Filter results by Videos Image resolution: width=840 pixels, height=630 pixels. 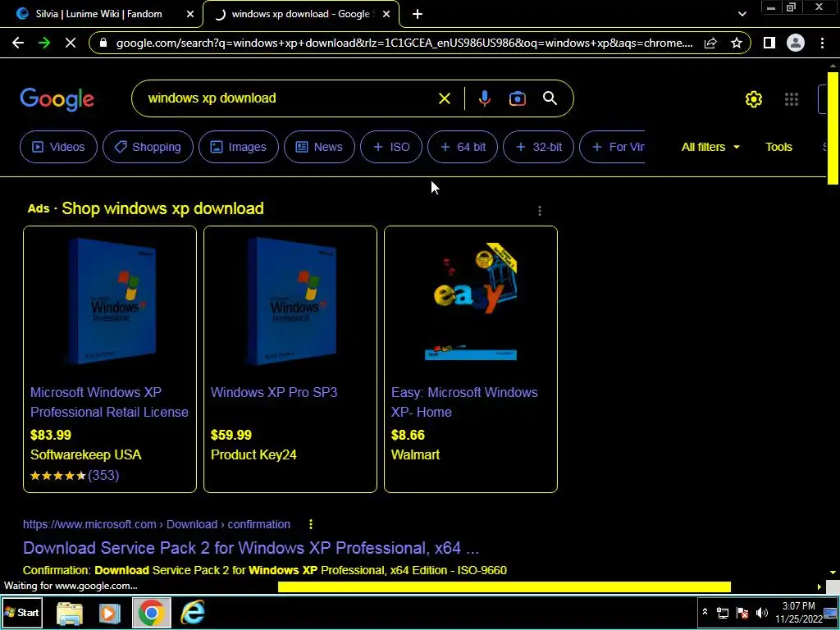point(58,147)
